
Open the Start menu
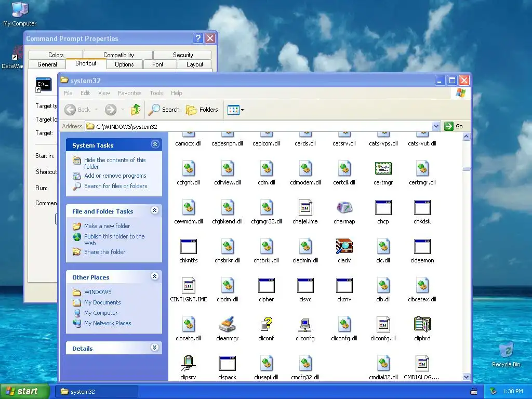[24, 391]
